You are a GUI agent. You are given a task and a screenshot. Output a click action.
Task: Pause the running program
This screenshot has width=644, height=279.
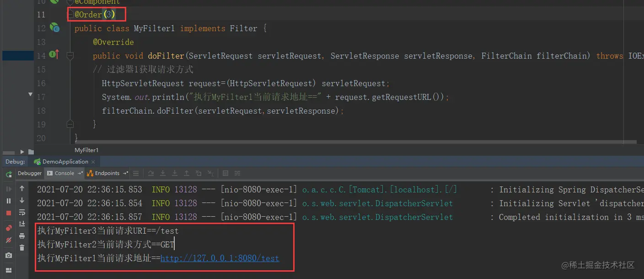coord(9,201)
